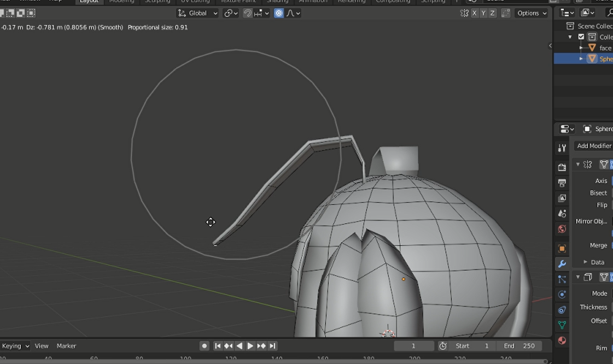Toggle Solidify modifier edit mode display
613x364 pixels.
[604, 277]
